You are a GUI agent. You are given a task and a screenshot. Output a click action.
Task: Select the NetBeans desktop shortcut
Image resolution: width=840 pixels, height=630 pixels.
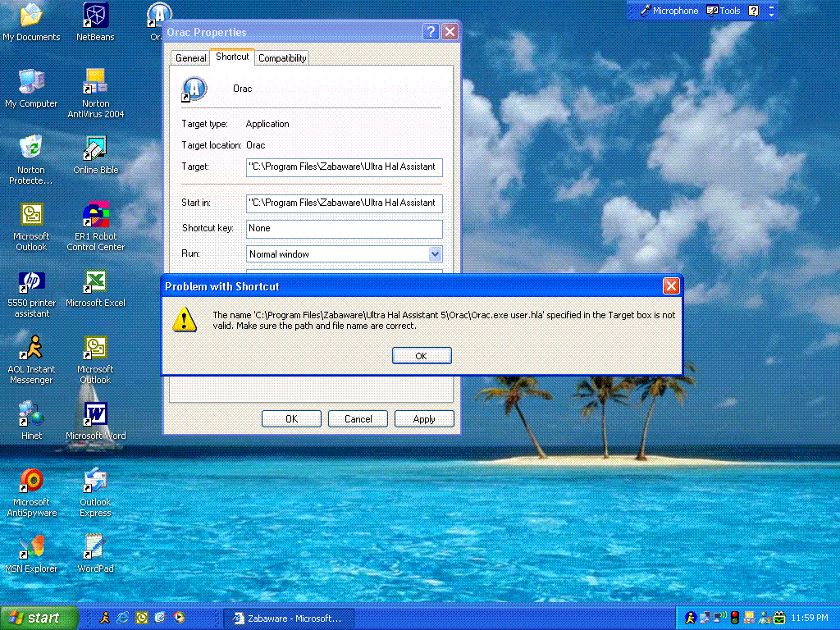pyautogui.click(x=95, y=22)
